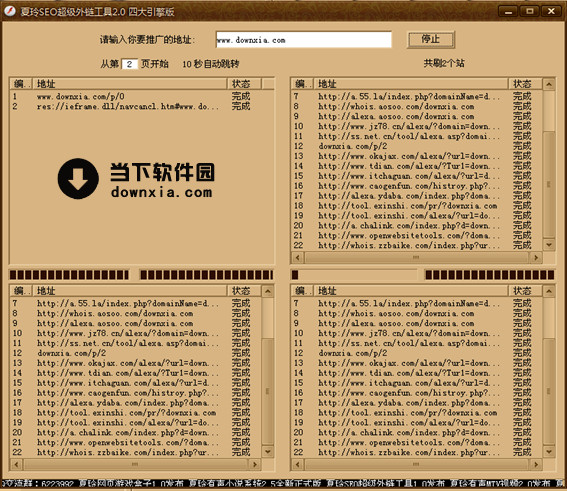Click scroll-left arrow of top-right list

297,257
